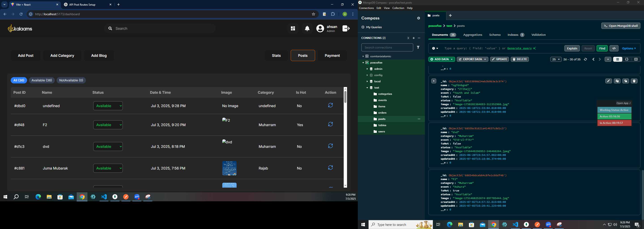Image resolution: width=644 pixels, height=229 pixels.
Task: Open status dropdown for Juma Mubarak
Action: click(108, 168)
